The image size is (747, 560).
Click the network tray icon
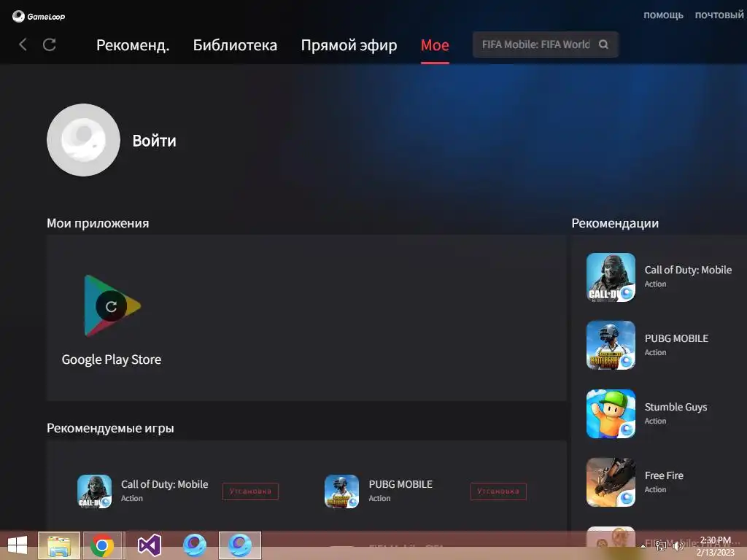(660, 546)
